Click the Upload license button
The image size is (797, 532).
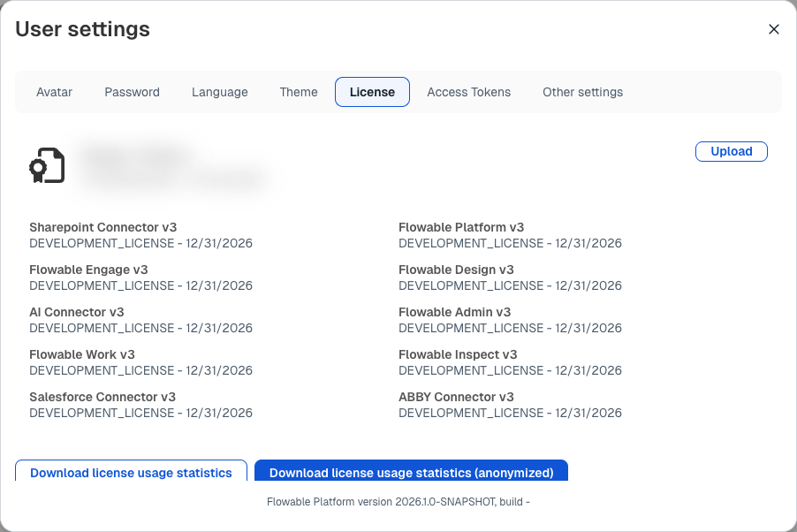click(731, 152)
